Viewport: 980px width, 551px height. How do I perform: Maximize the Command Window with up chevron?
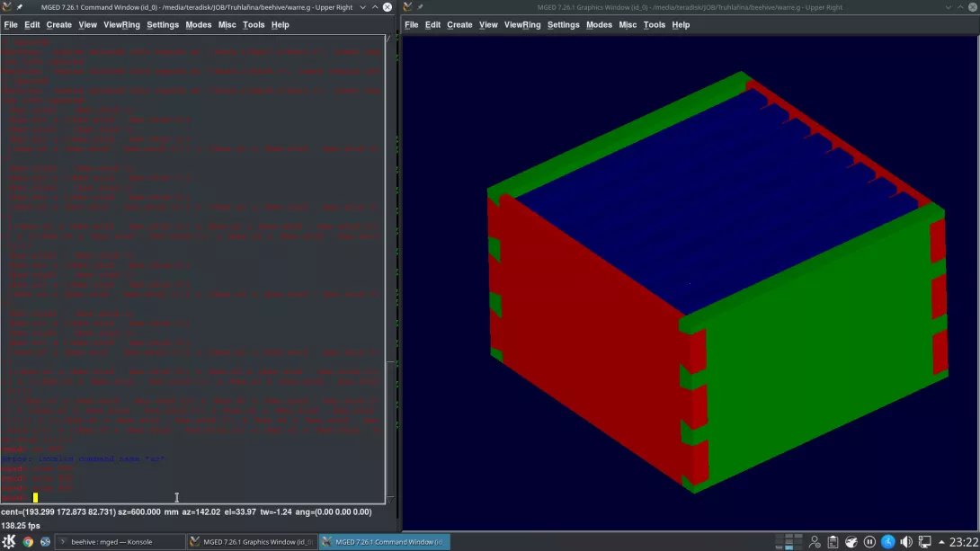coord(375,7)
